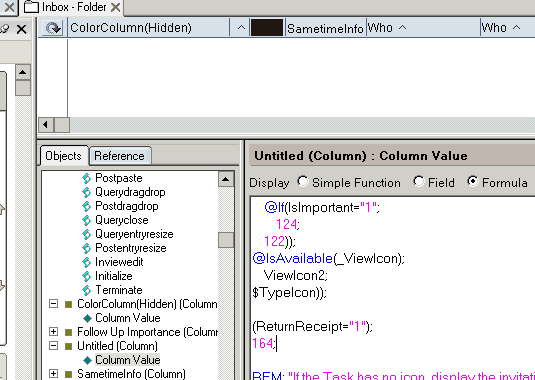Click the Terminate script icon
The height and width of the screenshot is (380, 535).
pyautogui.click(x=87, y=290)
